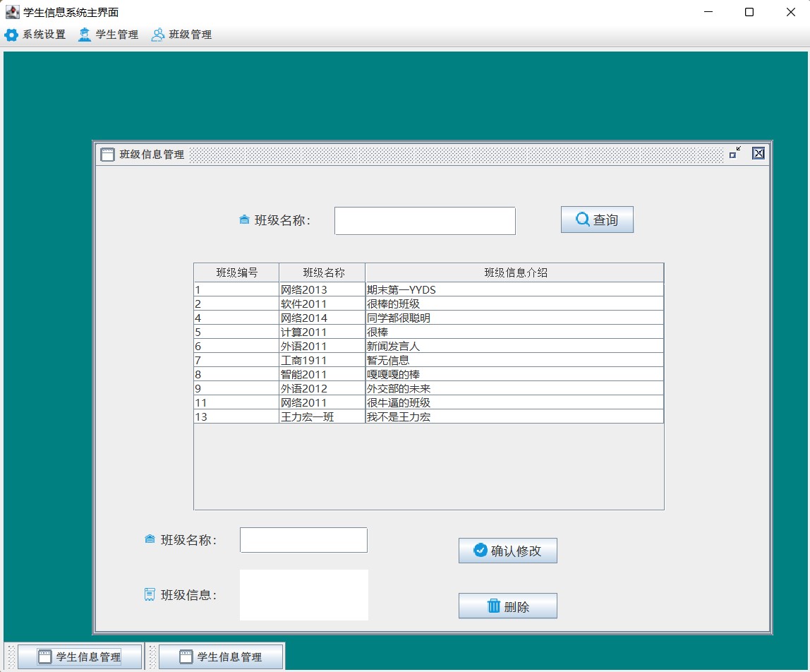Click the cell 很牛逼的班级
This screenshot has width=810, height=672.
514,402
